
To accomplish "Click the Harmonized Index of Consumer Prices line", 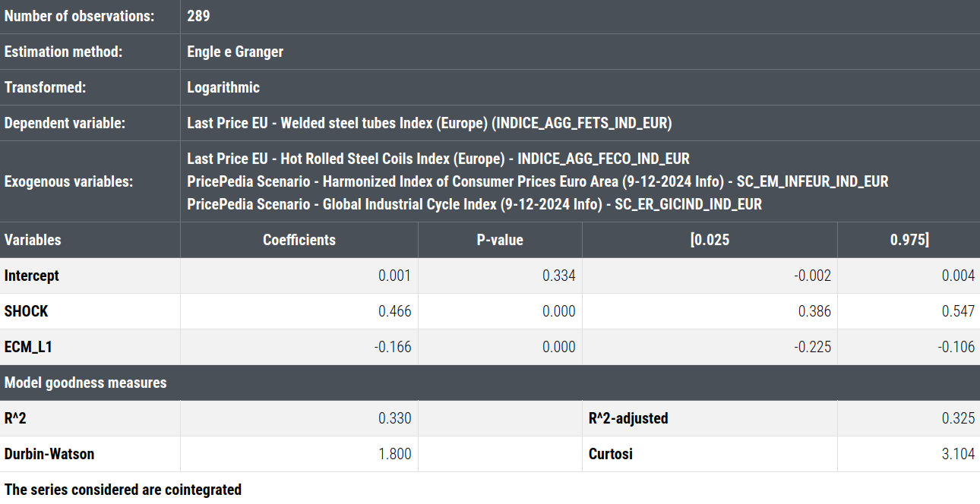I will [537, 181].
